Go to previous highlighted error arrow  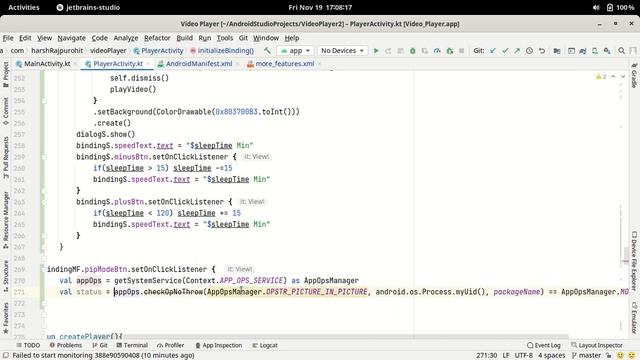(x=613, y=77)
